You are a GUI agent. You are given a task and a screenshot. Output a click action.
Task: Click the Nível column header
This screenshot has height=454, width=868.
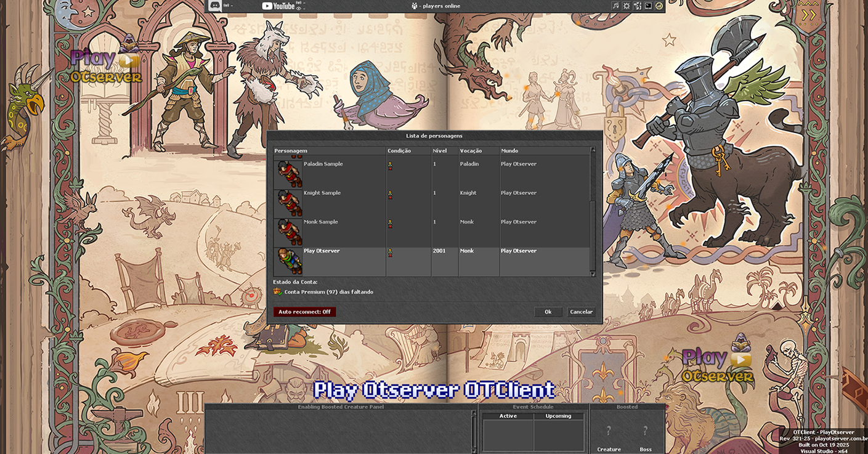click(x=440, y=151)
